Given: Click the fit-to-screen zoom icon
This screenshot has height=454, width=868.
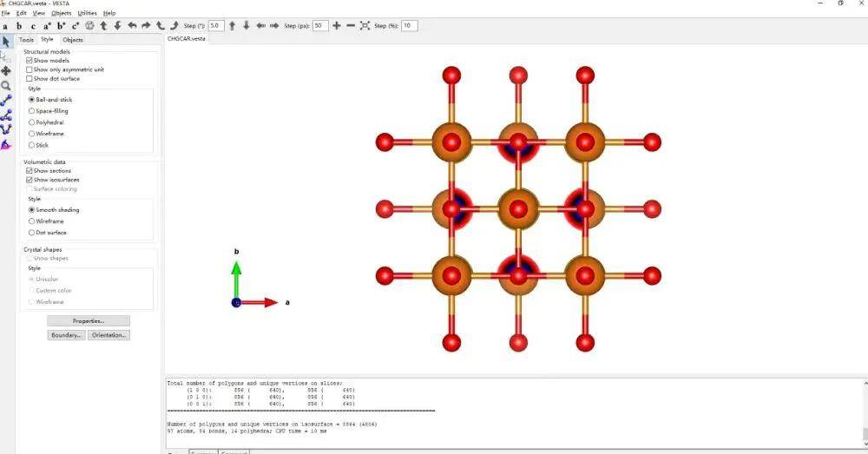Looking at the screenshot, I should [x=365, y=26].
